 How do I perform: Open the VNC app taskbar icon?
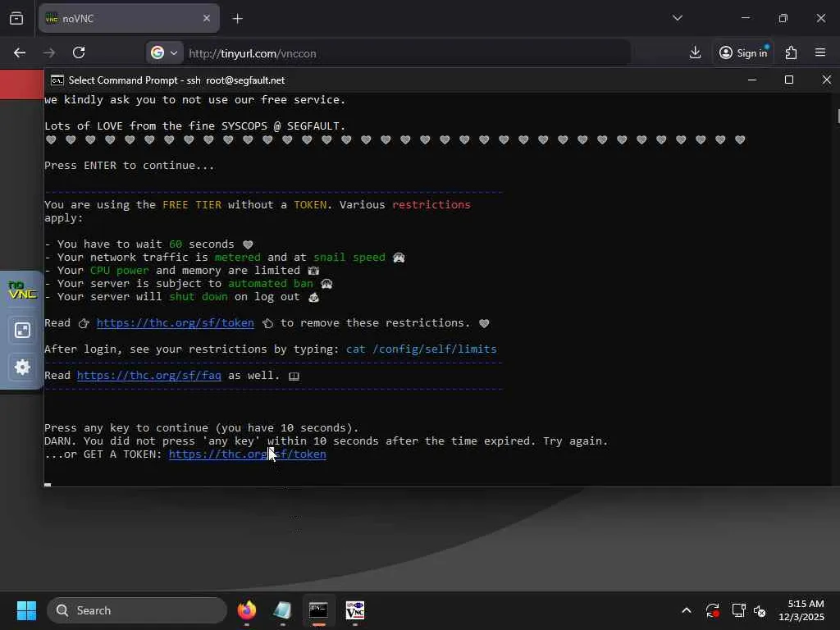[355, 610]
